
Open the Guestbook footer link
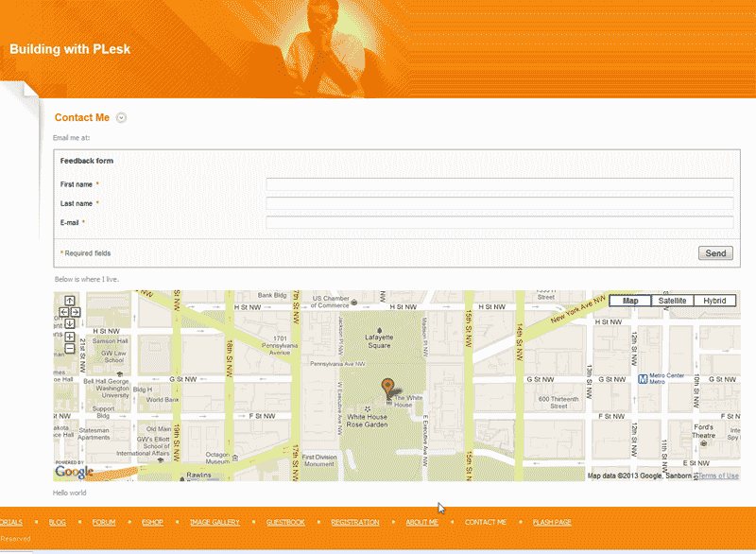[x=285, y=522]
